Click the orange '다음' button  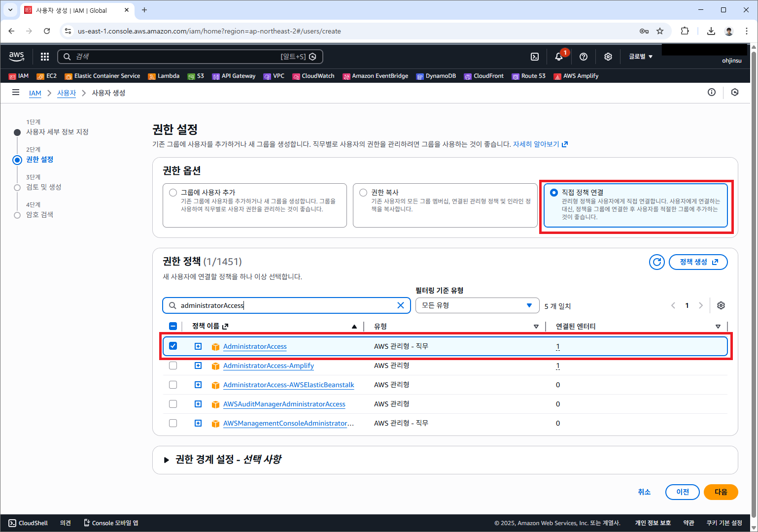coord(721,492)
